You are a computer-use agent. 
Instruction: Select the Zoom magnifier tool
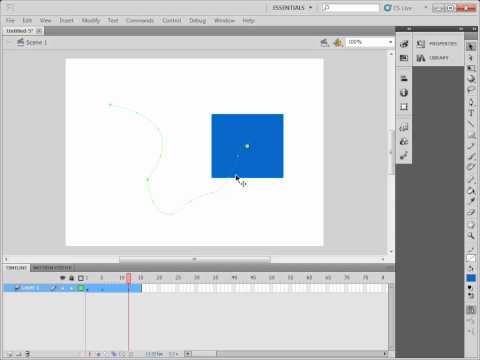tap(471, 236)
